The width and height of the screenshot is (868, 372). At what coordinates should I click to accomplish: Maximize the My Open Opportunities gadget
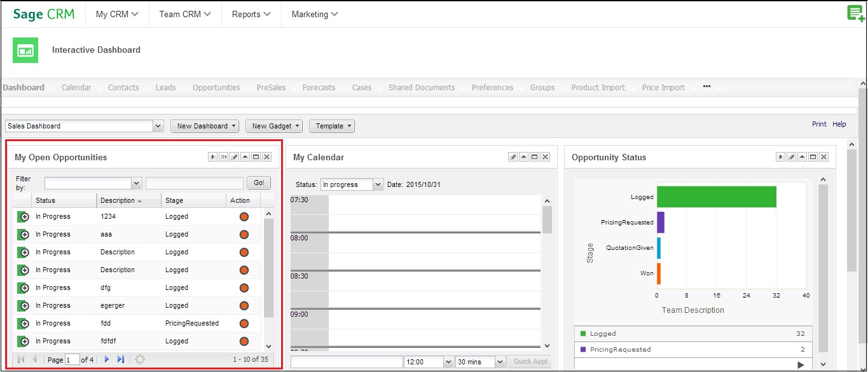coord(256,157)
